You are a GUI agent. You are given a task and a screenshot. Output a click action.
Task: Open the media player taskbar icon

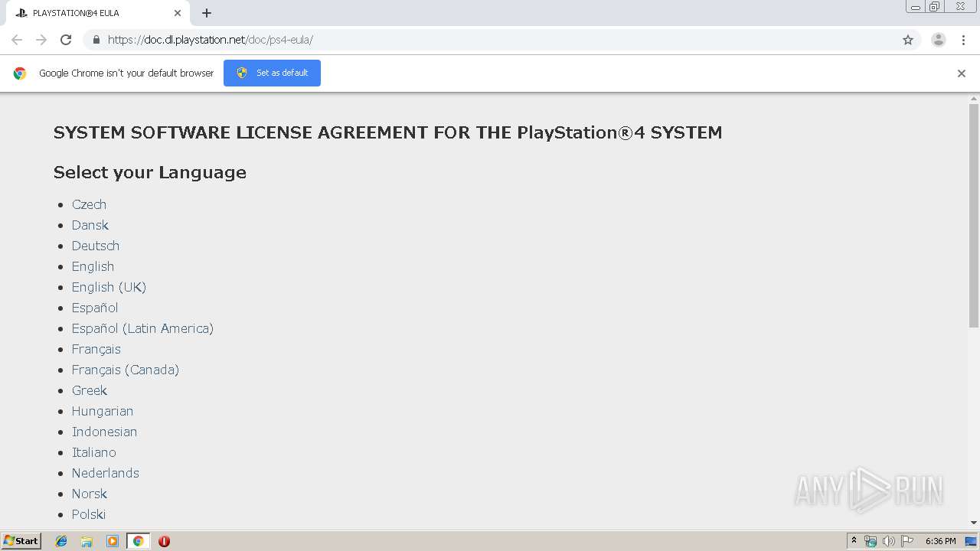click(x=113, y=541)
